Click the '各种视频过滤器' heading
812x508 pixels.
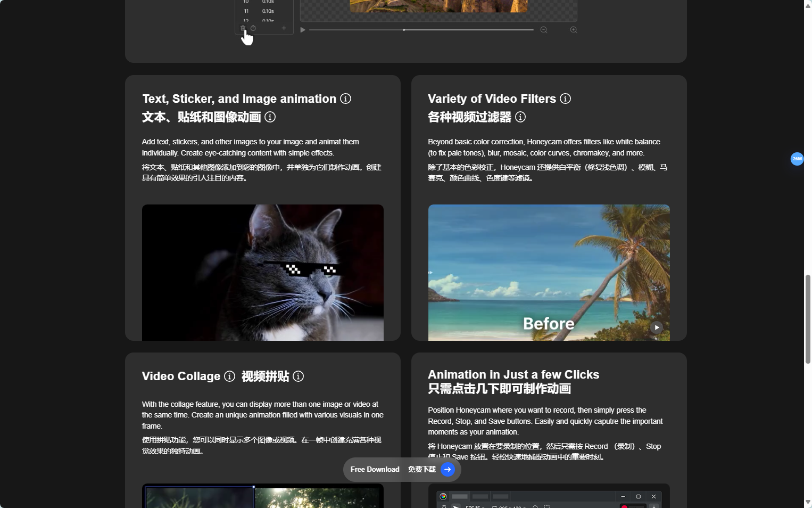pyautogui.click(x=470, y=117)
